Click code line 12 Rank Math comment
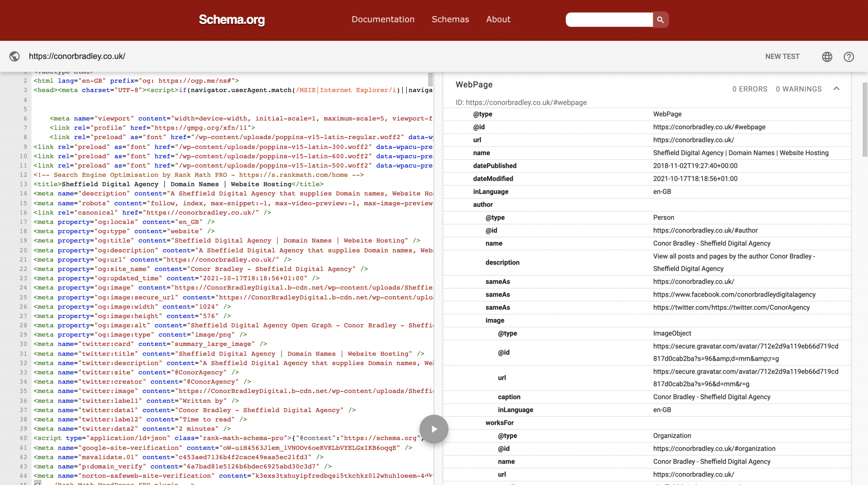The width and height of the screenshot is (868, 485). [198, 174]
